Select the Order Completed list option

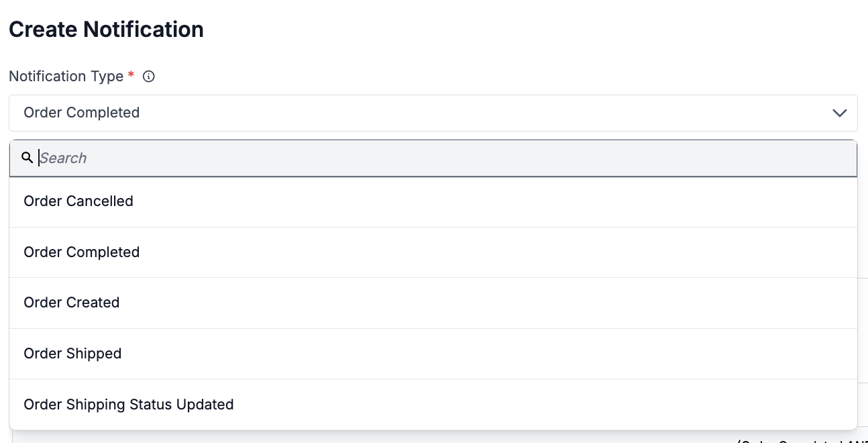point(82,252)
